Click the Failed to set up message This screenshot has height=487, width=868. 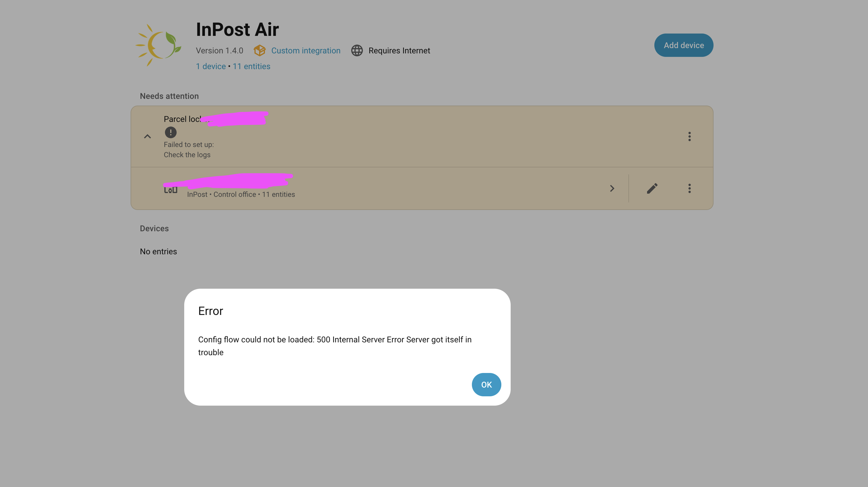coord(189,145)
